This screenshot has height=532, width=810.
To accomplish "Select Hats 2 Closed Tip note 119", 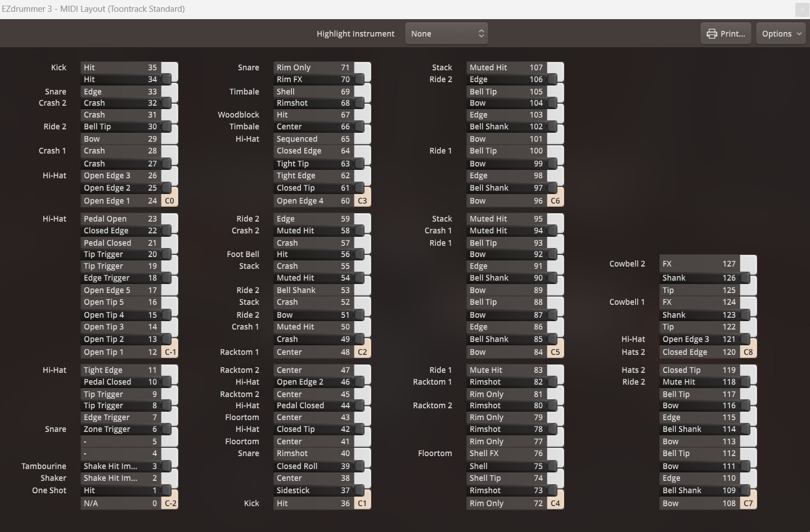I will coord(699,370).
